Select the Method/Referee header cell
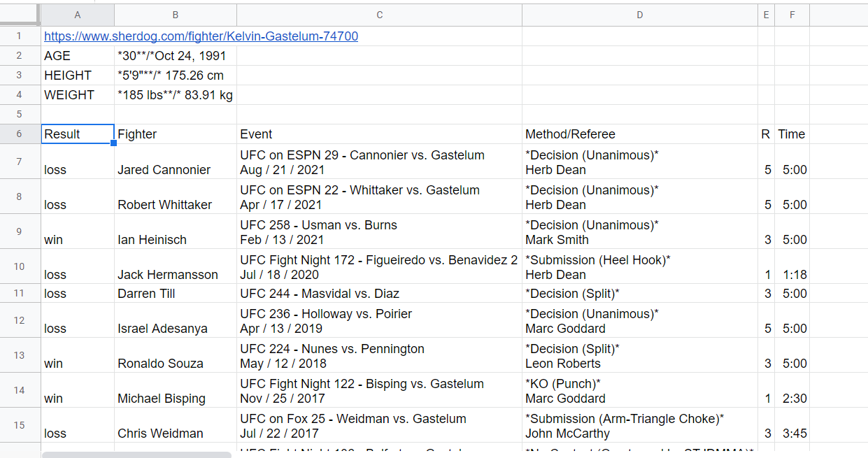This screenshot has width=868, height=458. click(639, 134)
